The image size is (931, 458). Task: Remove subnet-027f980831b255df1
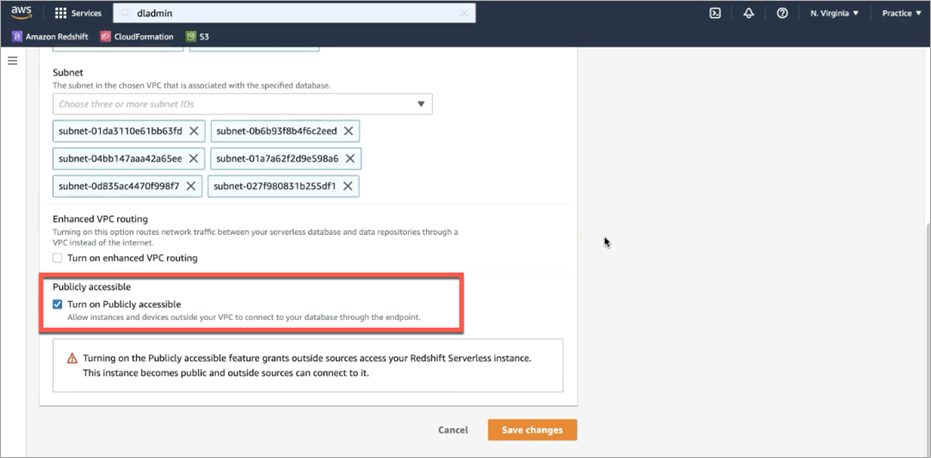click(x=348, y=186)
